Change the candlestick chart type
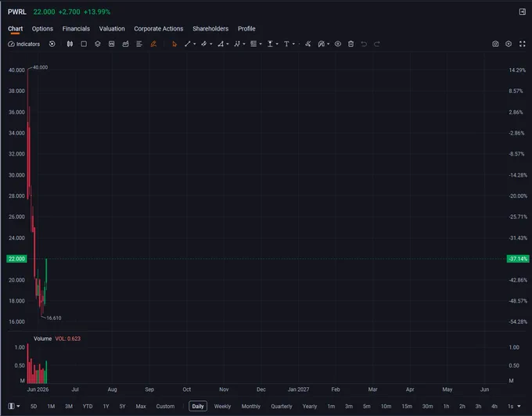Screen dimensions: 532x416 (x=70, y=44)
